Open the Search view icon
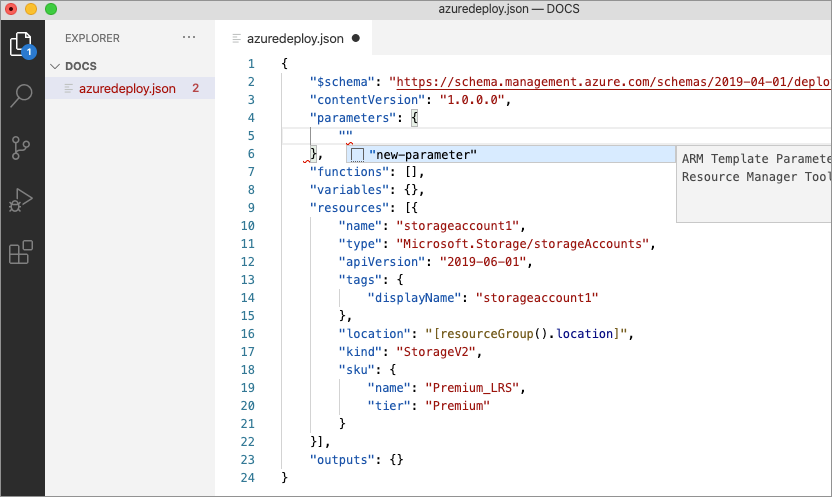 click(21, 96)
